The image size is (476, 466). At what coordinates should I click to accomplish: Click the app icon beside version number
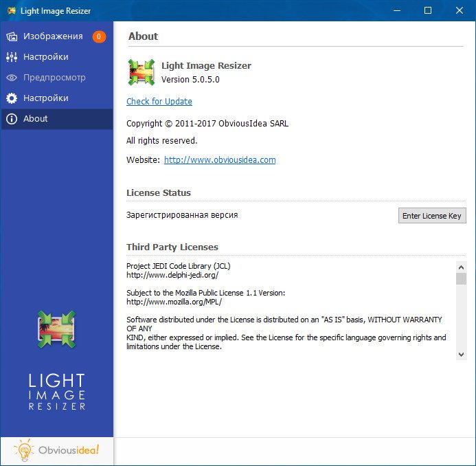point(141,72)
